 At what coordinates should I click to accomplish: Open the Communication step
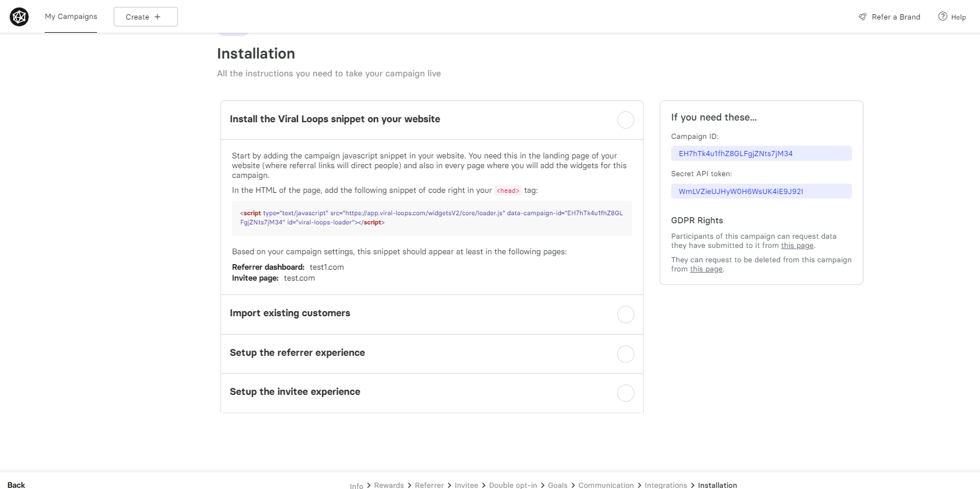pos(606,486)
